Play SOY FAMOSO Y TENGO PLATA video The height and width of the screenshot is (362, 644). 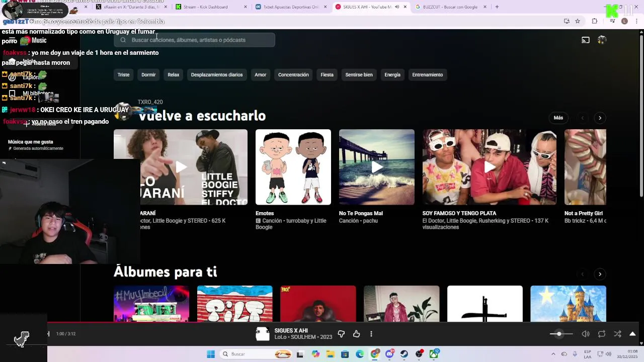[x=490, y=167]
